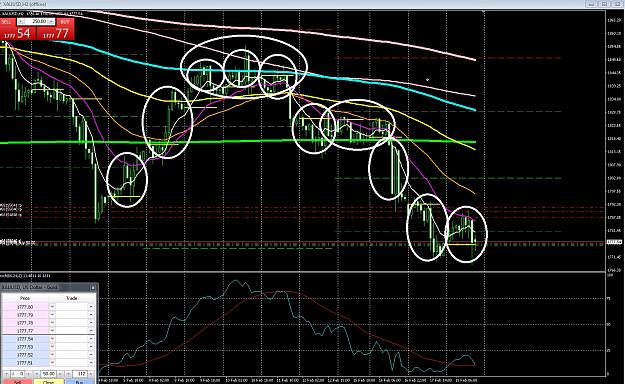
Task: Select the 1777.77 ask price cell in depth panel
Action: coord(26,331)
